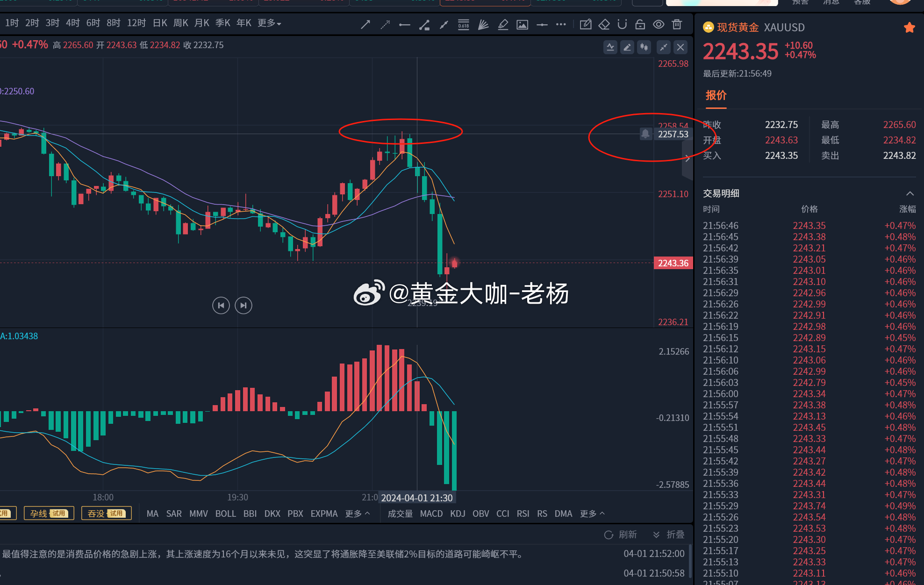
Task: Click the trade row at 21:56:46
Action: (809, 226)
